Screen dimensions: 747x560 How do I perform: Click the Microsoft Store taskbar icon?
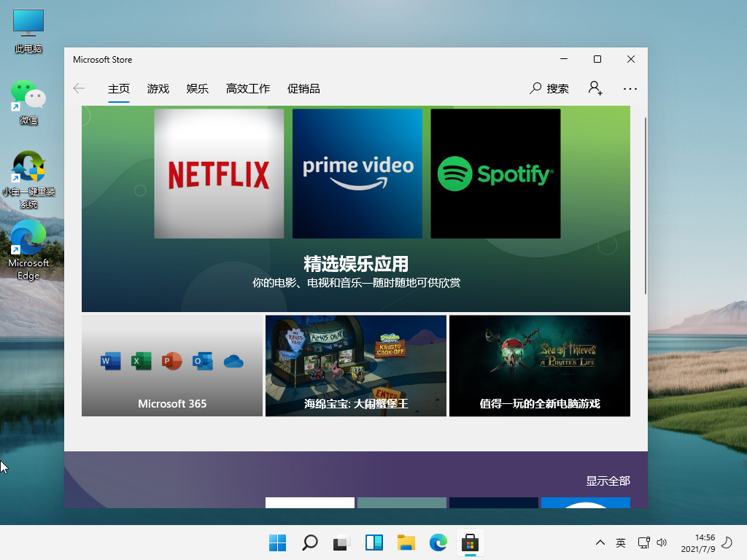click(x=471, y=542)
